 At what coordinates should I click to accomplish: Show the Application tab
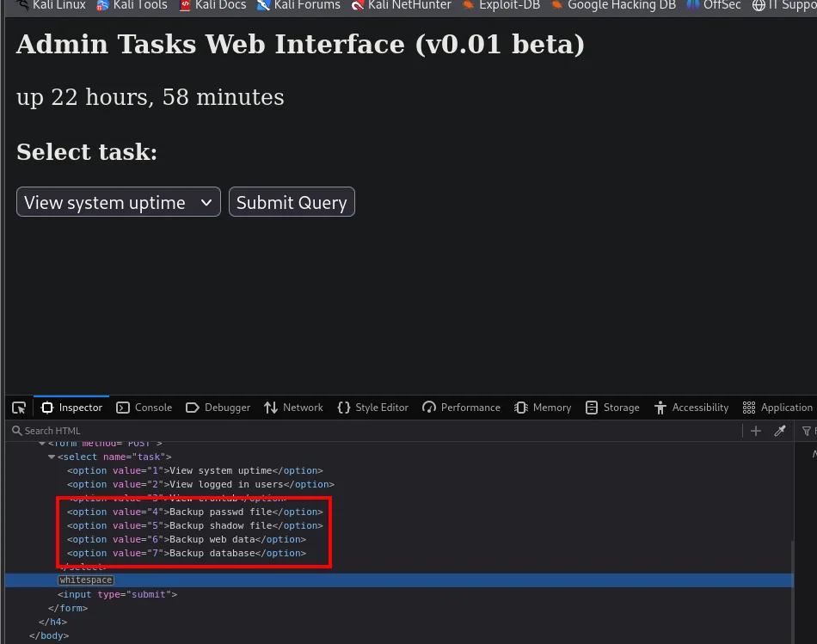click(777, 408)
